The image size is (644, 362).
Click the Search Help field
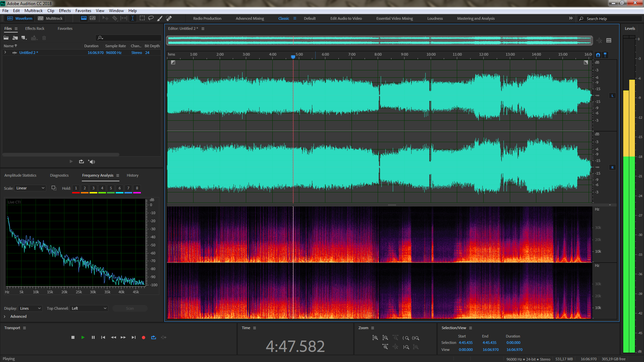(x=610, y=19)
